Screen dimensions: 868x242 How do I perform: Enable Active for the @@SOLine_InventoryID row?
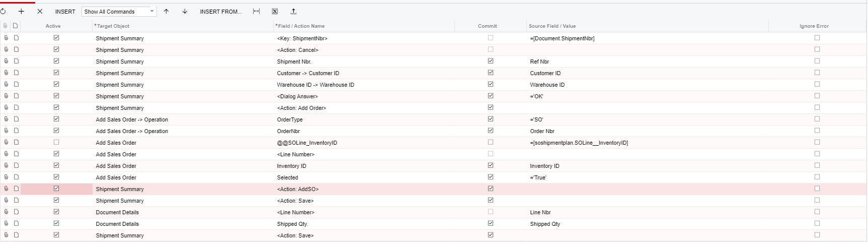tap(56, 142)
